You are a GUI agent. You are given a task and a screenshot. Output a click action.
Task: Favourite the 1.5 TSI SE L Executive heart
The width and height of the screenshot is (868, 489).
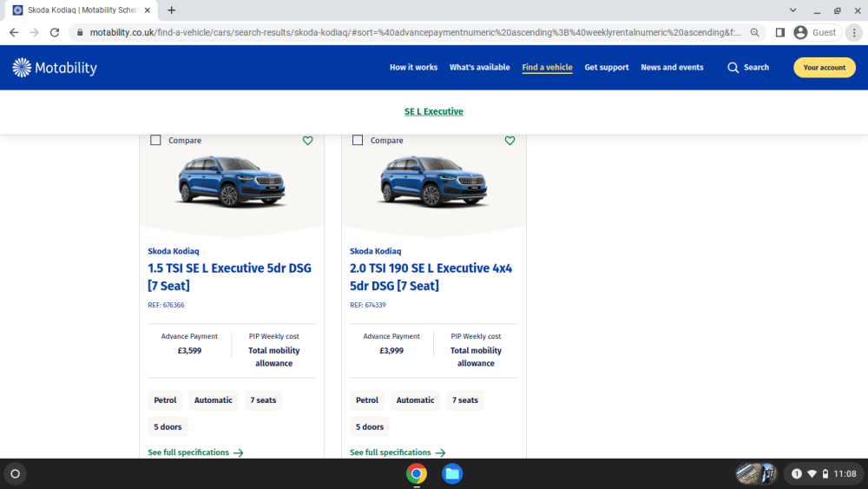tap(308, 141)
